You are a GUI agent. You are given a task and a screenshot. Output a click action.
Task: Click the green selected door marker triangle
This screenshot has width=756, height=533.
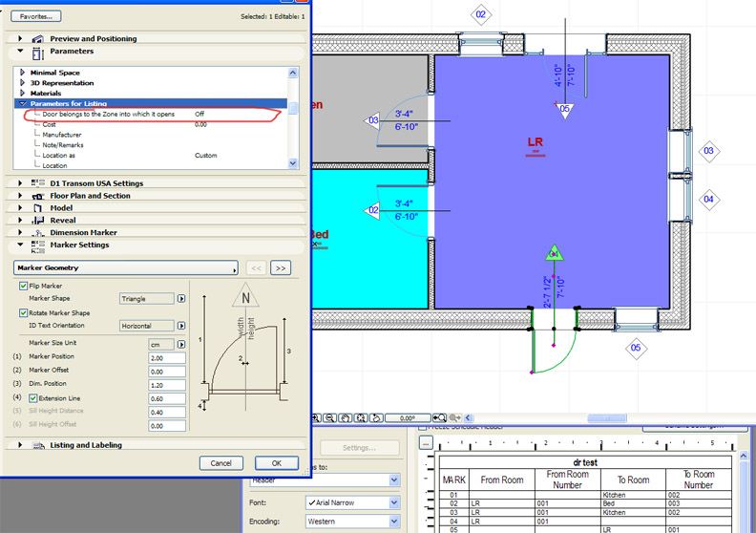pos(555,253)
